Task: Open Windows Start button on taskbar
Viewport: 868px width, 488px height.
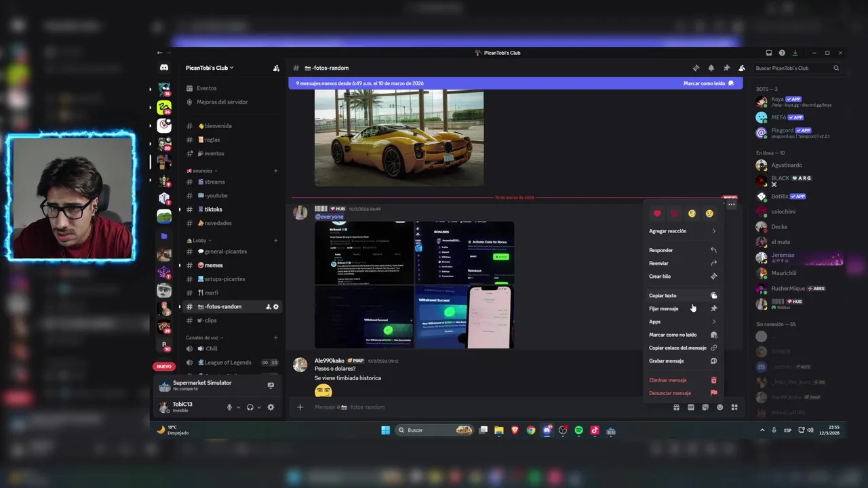Action: (385, 430)
